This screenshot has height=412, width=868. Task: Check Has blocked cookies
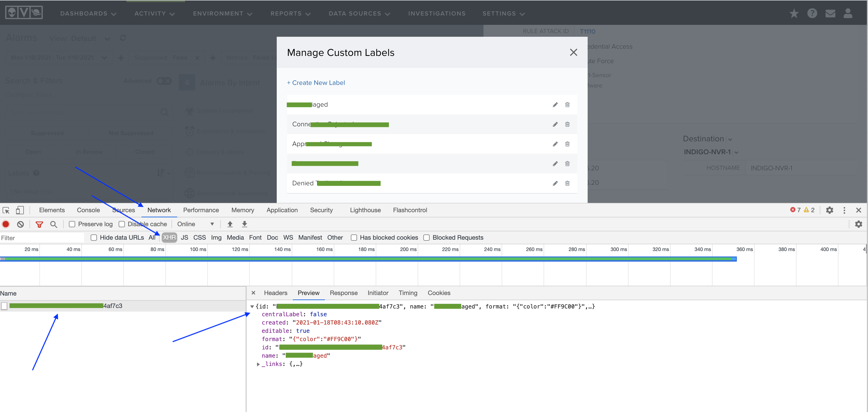pos(354,238)
